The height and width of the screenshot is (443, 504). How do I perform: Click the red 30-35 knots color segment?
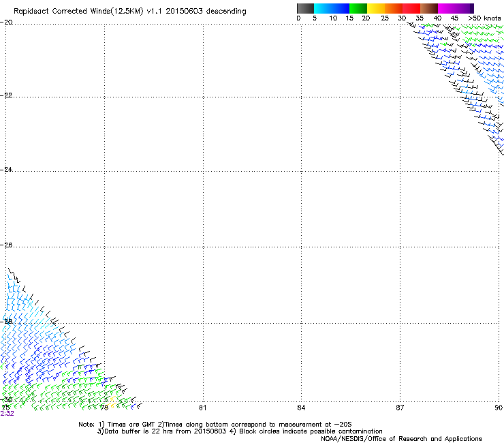tap(411, 8)
